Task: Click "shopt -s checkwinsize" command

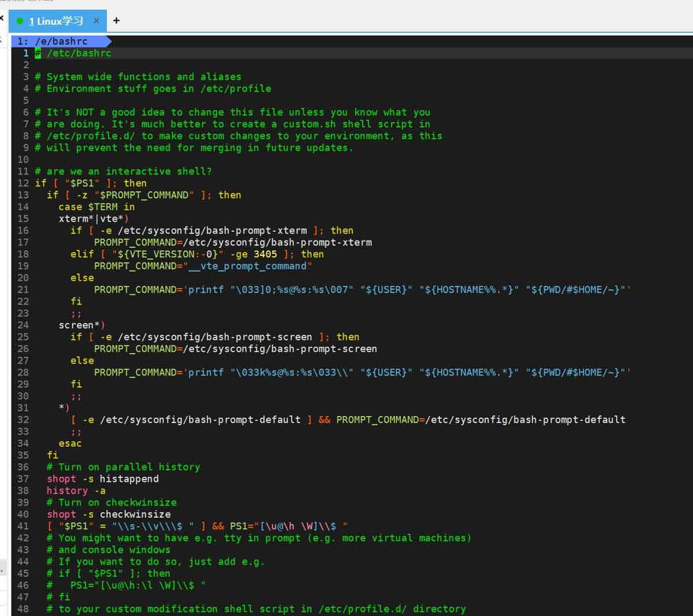Action: click(109, 514)
